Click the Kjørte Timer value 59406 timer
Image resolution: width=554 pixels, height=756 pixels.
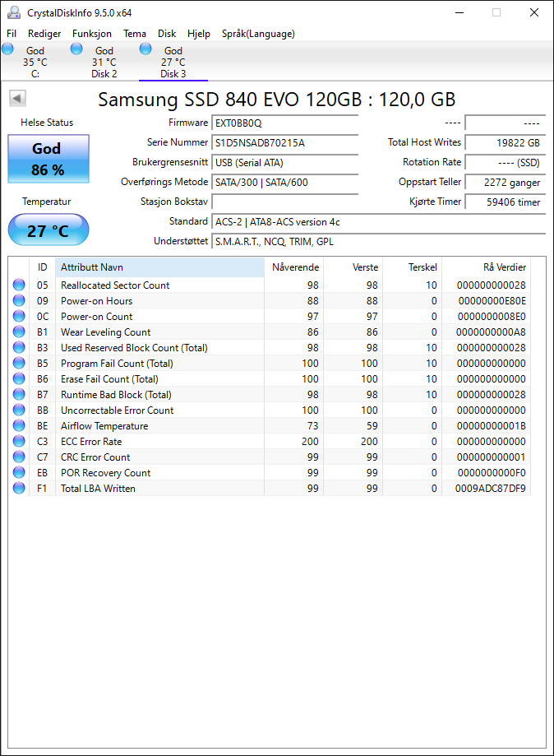pos(506,202)
